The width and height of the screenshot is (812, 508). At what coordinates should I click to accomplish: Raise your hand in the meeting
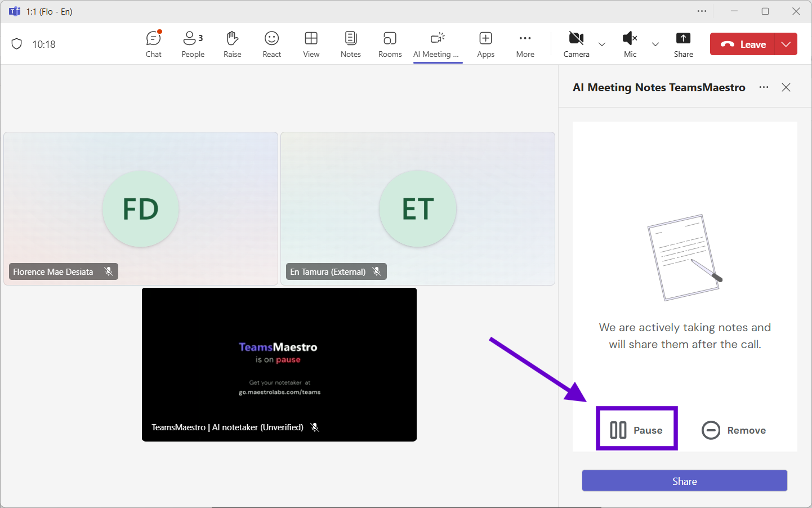[233, 44]
